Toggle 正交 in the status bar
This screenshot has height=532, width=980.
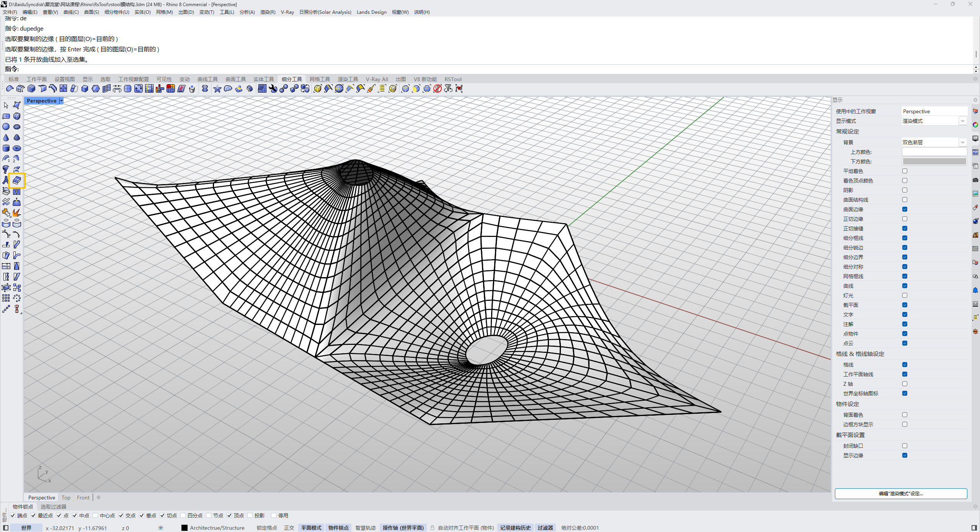(x=289, y=528)
